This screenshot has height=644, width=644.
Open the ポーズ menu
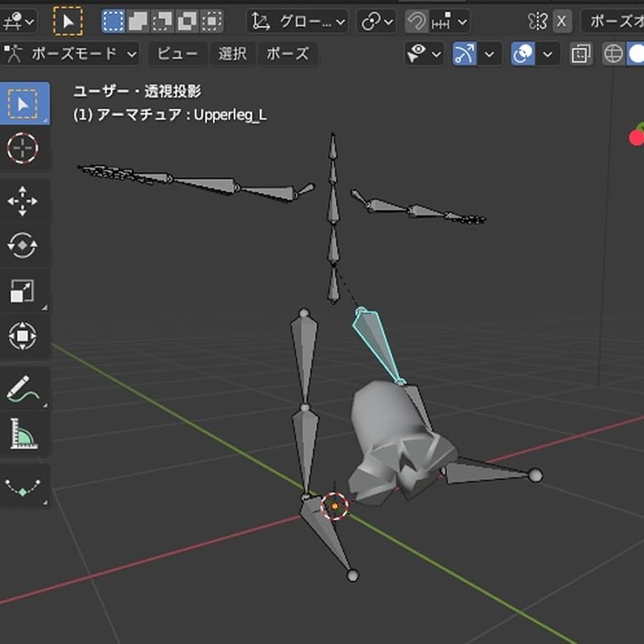coord(288,54)
